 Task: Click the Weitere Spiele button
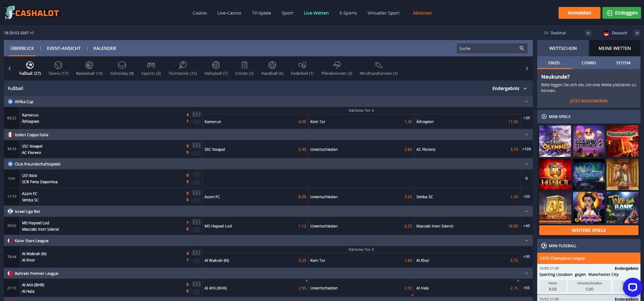coord(589,230)
